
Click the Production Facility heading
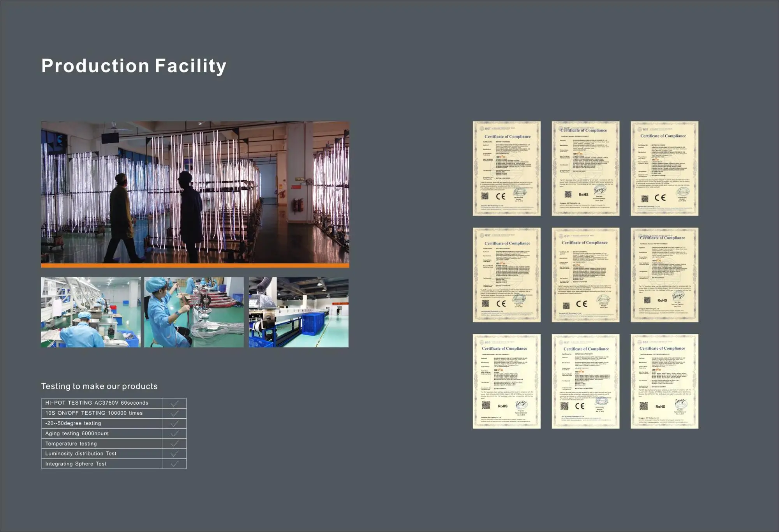[134, 66]
